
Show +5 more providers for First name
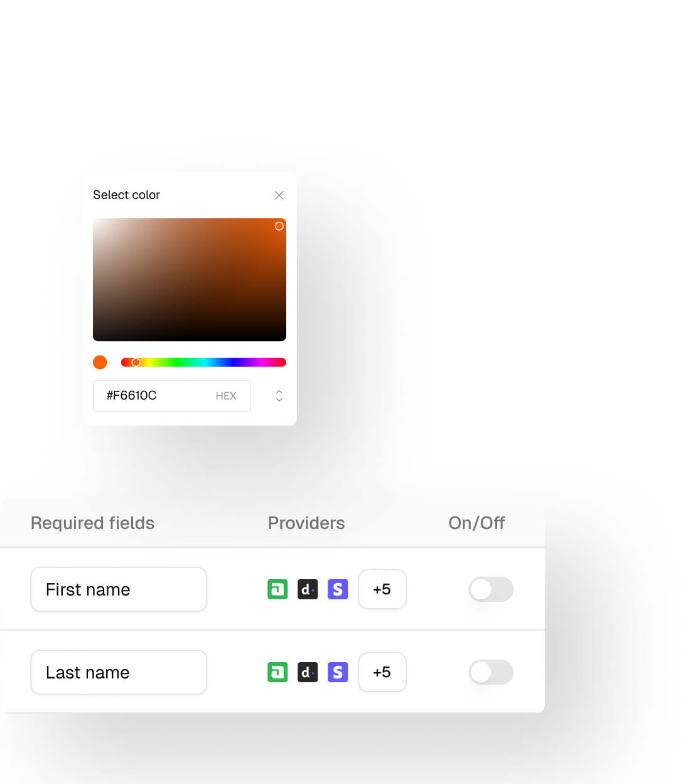[x=382, y=589]
